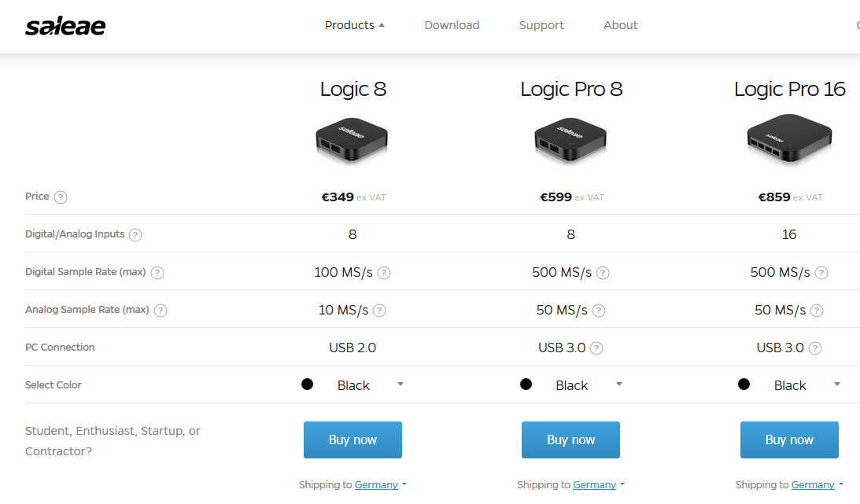Image resolution: width=860 pixels, height=504 pixels.
Task: Click the 16 inputs value
Action: (x=788, y=235)
